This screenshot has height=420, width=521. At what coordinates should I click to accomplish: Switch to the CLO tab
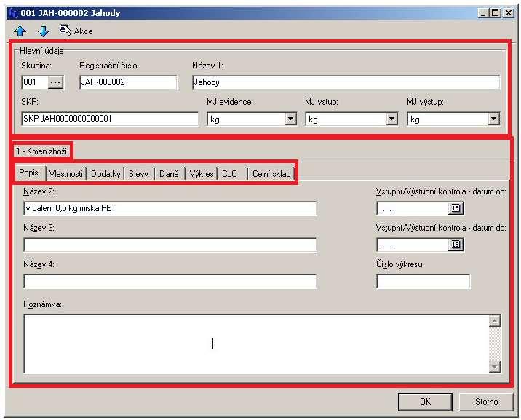coord(231,173)
